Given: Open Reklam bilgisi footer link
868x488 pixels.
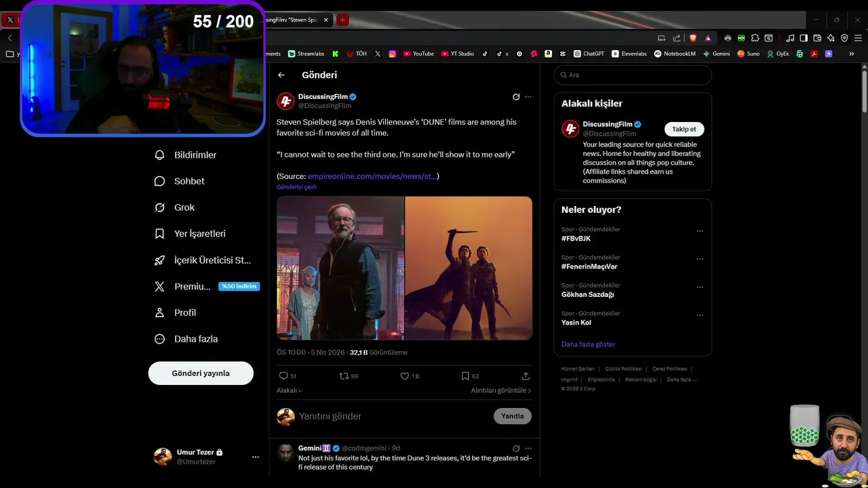Looking at the screenshot, I should (x=641, y=380).
